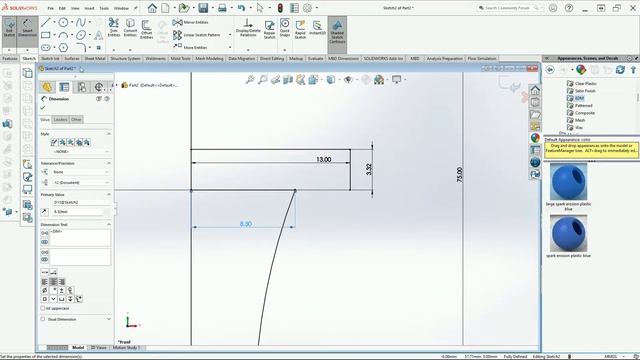
Task: Select the Polygon sketch tool
Action: point(63,48)
